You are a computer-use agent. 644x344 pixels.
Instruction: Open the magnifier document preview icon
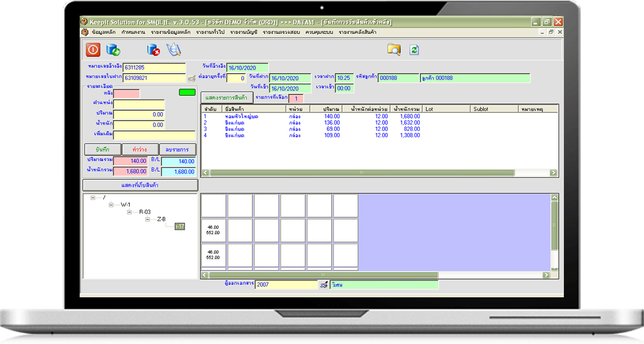point(174,50)
